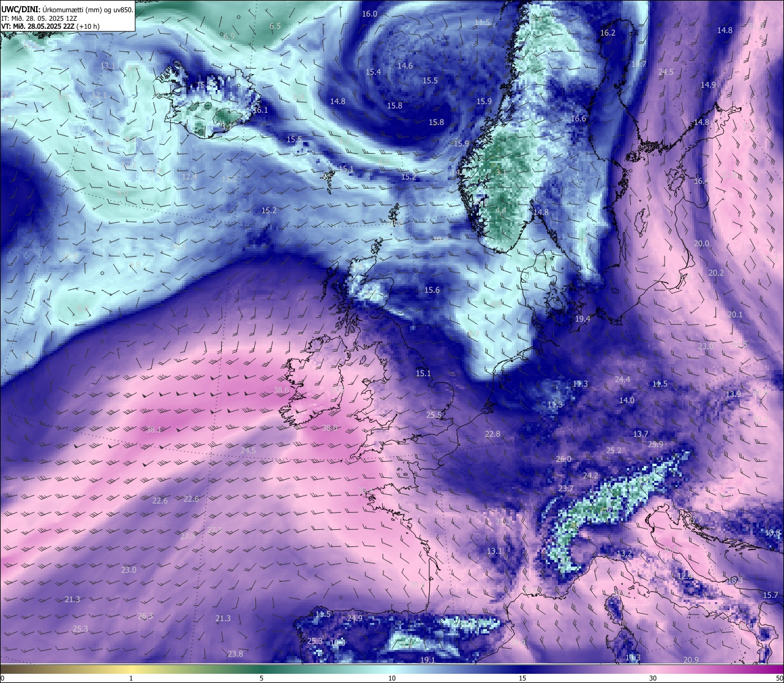Click the '0' tick label on the color bar
Viewport: 784px width, 683px height.
coord(2,678)
